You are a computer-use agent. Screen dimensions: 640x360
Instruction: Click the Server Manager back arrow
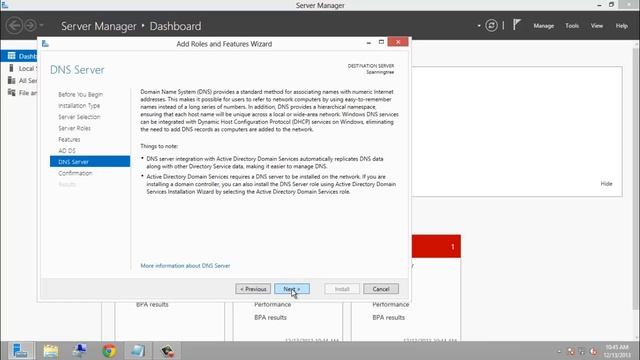coord(14,26)
